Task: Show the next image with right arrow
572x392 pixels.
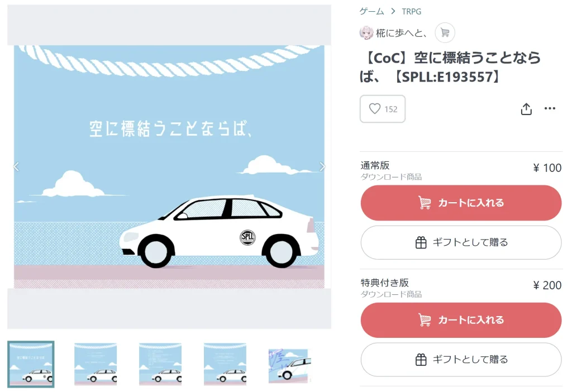Action: 322,166
